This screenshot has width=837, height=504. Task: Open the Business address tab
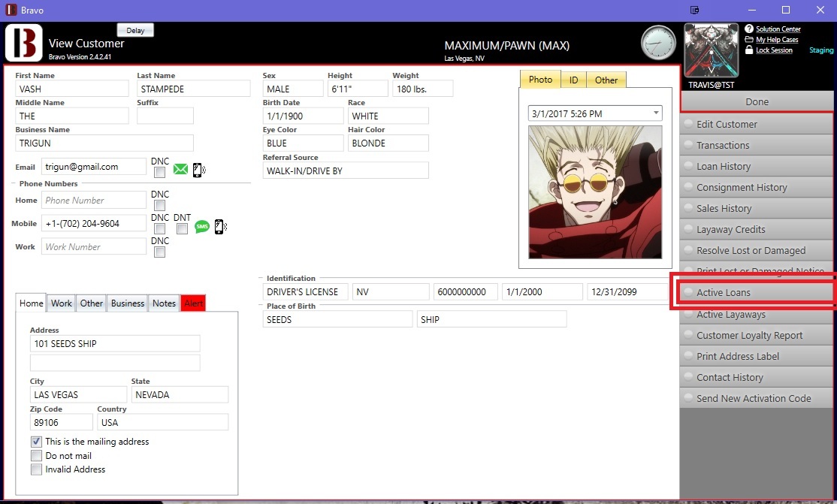[x=128, y=303]
